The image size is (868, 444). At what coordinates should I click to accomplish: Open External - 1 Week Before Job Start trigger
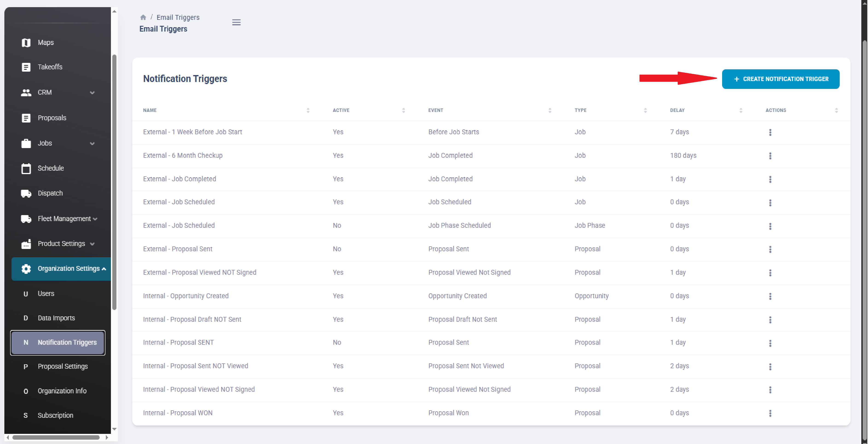192,132
